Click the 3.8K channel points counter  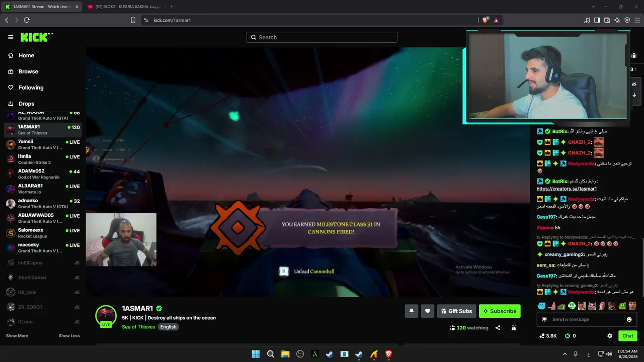548,336
